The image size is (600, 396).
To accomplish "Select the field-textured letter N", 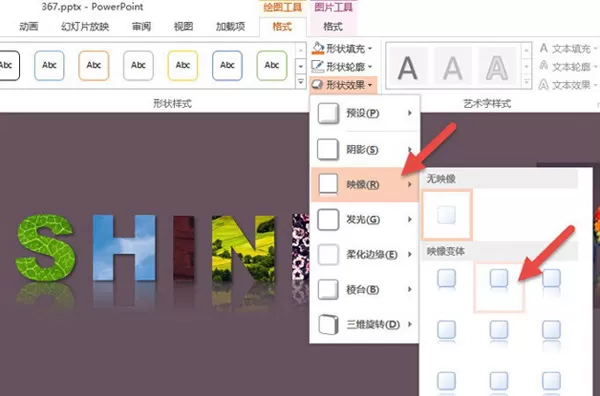I will pyautogui.click(x=244, y=248).
